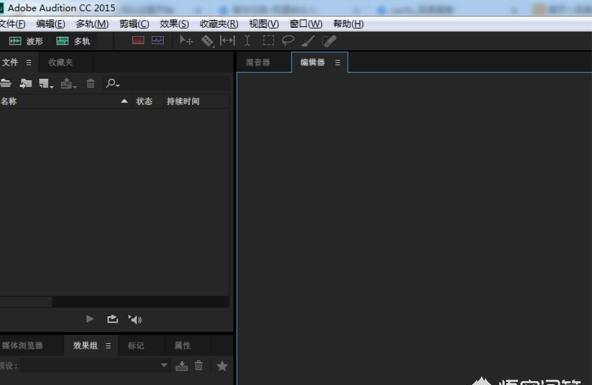The width and height of the screenshot is (592, 385).
Task: Open the 视图 menu
Action: coord(264,24)
